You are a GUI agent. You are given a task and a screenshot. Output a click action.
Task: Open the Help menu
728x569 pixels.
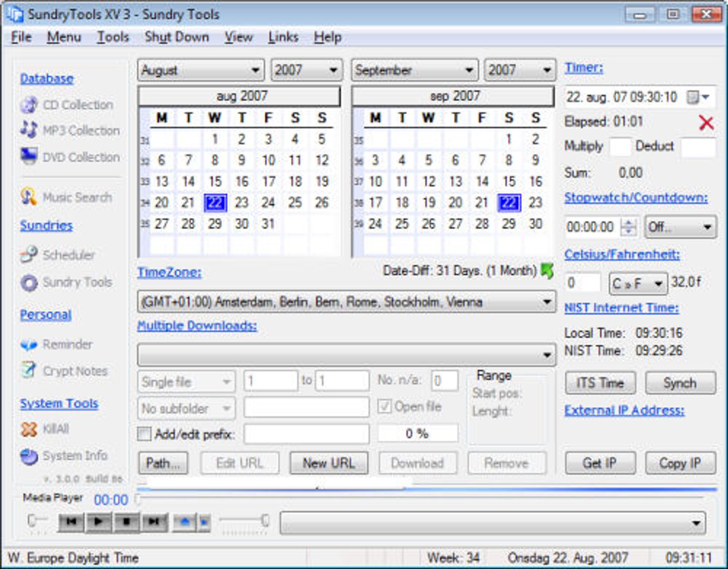pyautogui.click(x=328, y=37)
